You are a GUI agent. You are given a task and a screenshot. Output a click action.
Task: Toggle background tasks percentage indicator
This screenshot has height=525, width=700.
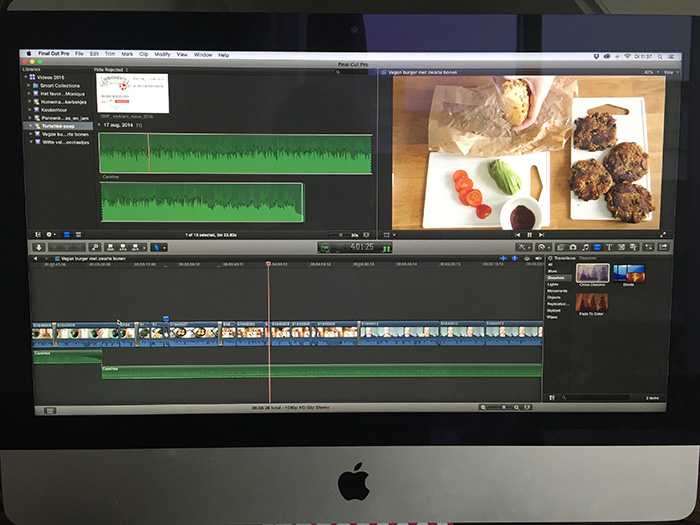(325, 248)
